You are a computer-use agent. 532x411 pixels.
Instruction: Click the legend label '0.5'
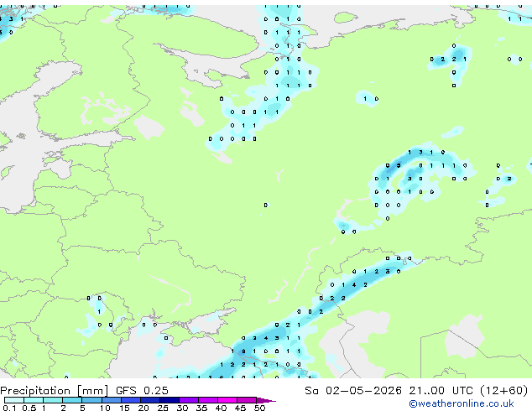click(x=29, y=408)
